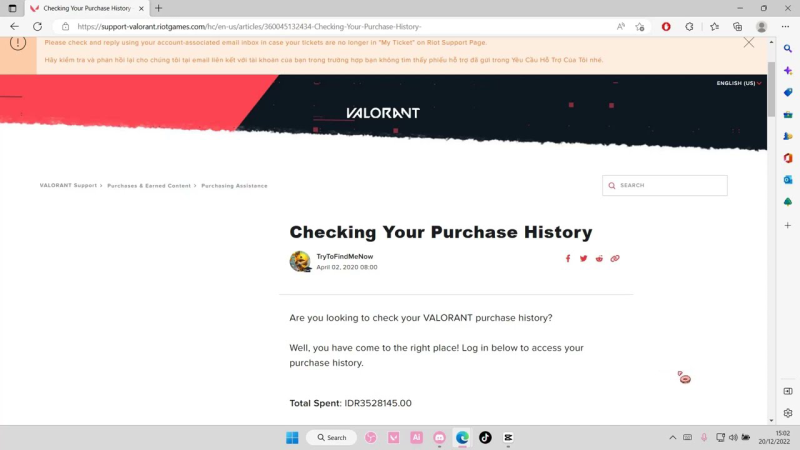Viewport: 800px width, 450px height.
Task: Open the green tree icon in sidebar
Action: point(788,202)
